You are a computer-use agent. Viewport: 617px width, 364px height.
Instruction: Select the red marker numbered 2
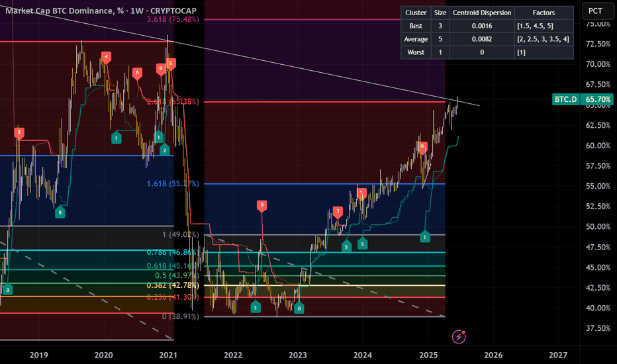(170, 64)
